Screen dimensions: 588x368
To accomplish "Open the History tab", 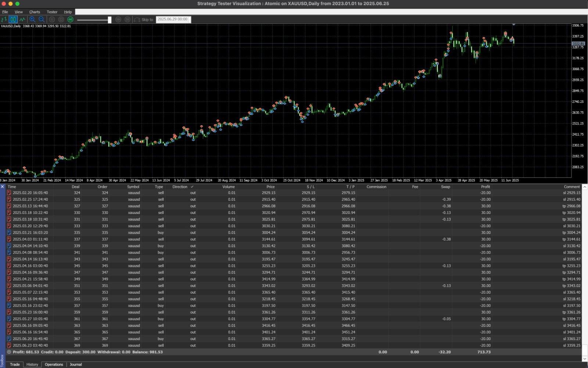I will click(x=32, y=364).
